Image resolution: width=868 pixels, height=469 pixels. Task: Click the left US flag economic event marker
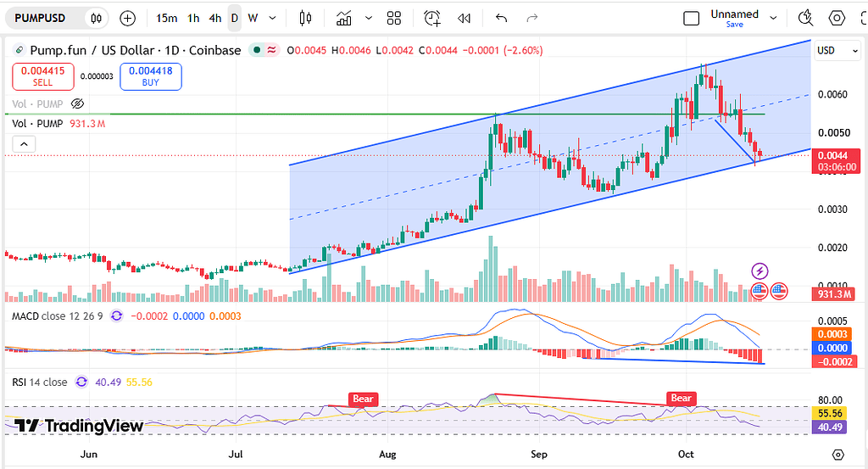[x=759, y=290]
